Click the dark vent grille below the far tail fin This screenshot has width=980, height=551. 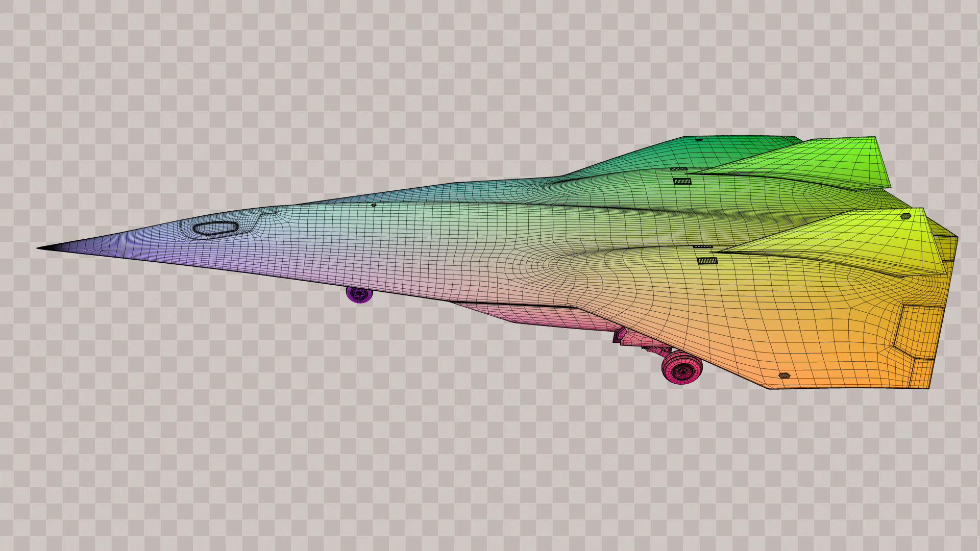point(682,181)
